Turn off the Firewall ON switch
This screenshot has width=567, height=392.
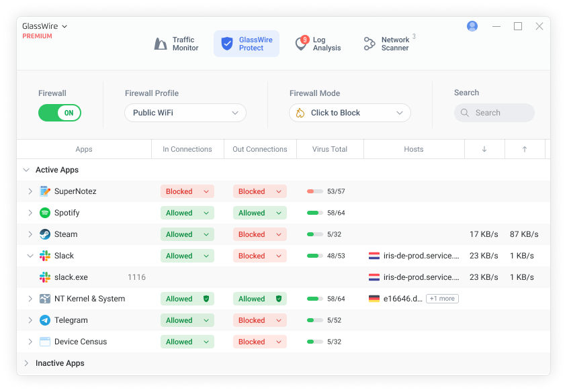tap(60, 113)
